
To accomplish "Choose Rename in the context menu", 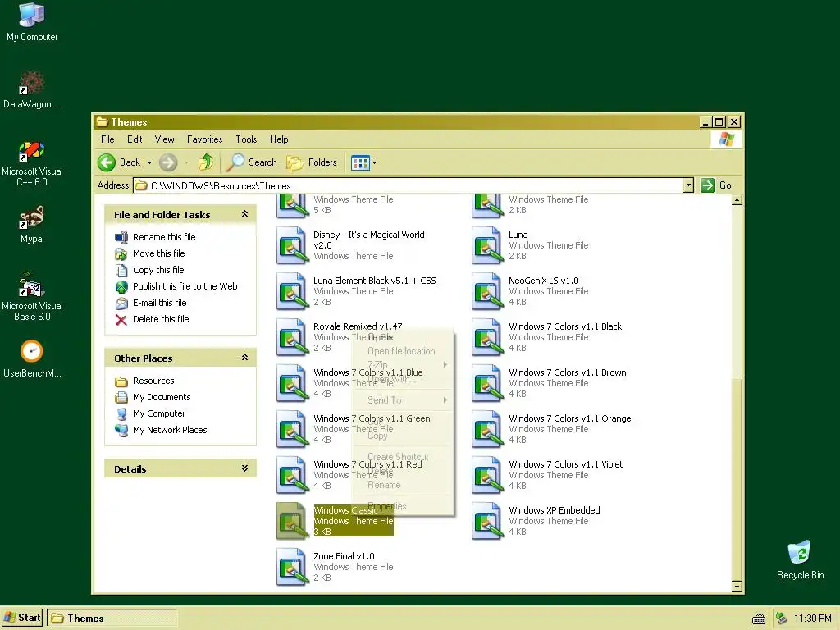I will point(402,485).
